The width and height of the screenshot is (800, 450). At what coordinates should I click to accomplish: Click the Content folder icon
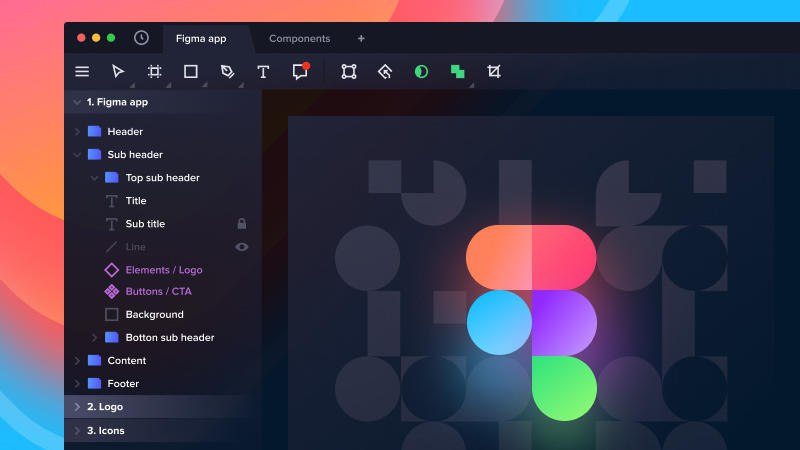(94, 360)
